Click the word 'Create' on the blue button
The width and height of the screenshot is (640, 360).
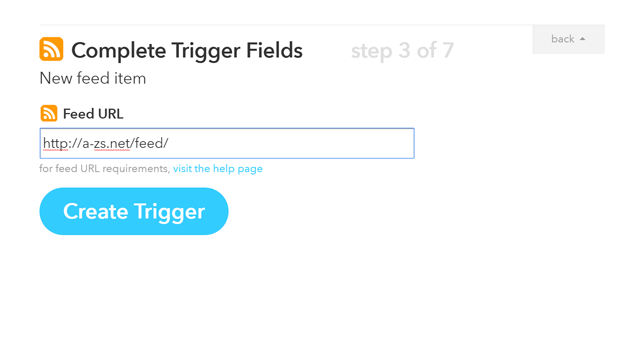(96, 211)
